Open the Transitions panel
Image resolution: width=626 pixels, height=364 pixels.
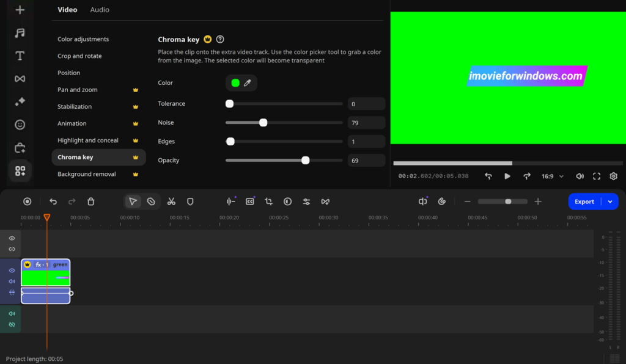20,78
